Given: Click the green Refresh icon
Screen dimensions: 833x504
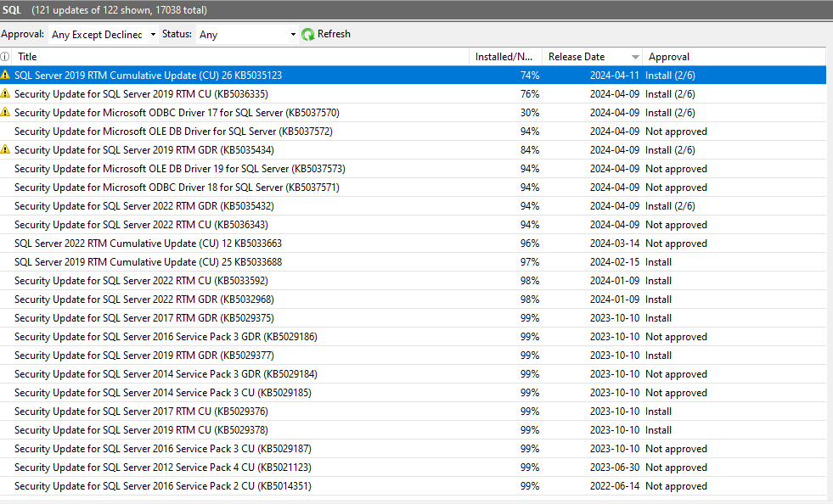Looking at the screenshot, I should 308,35.
